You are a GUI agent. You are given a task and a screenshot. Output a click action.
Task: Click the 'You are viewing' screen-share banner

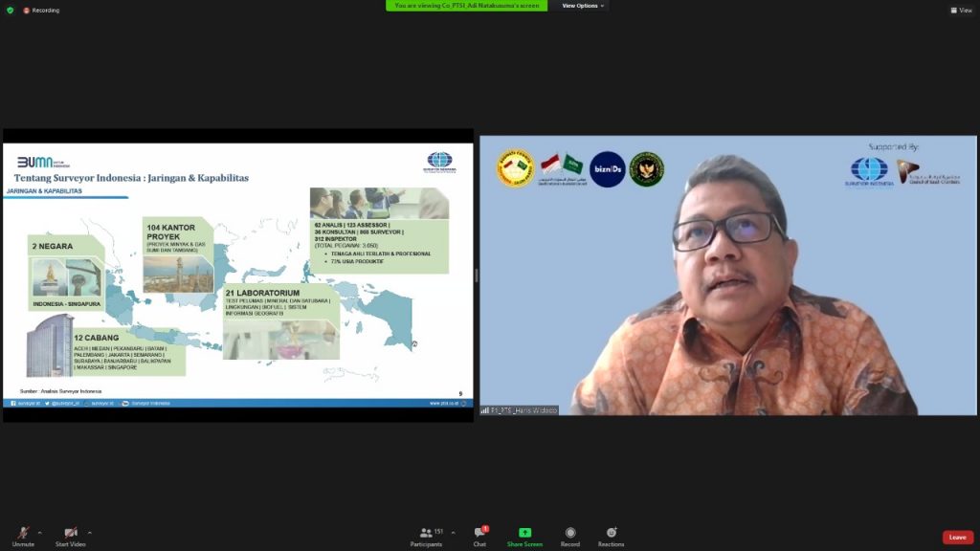pos(466,6)
